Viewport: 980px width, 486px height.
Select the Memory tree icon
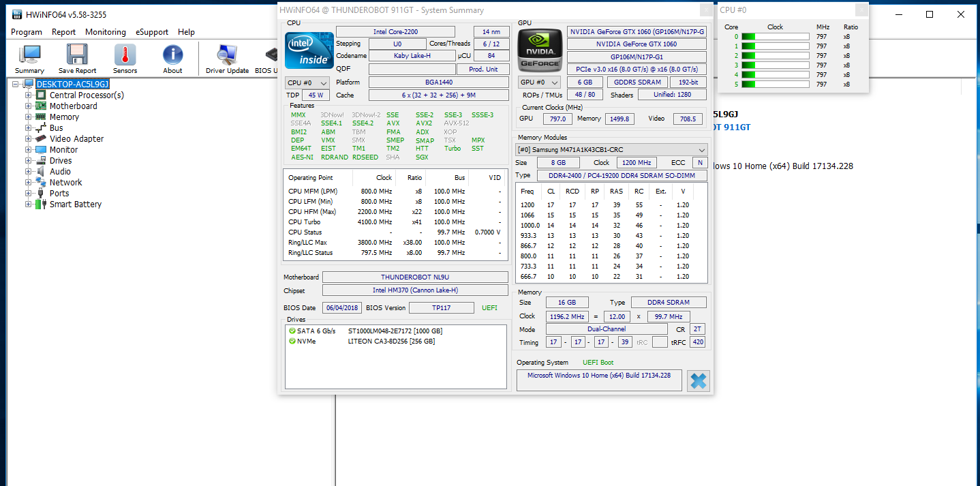(41, 117)
